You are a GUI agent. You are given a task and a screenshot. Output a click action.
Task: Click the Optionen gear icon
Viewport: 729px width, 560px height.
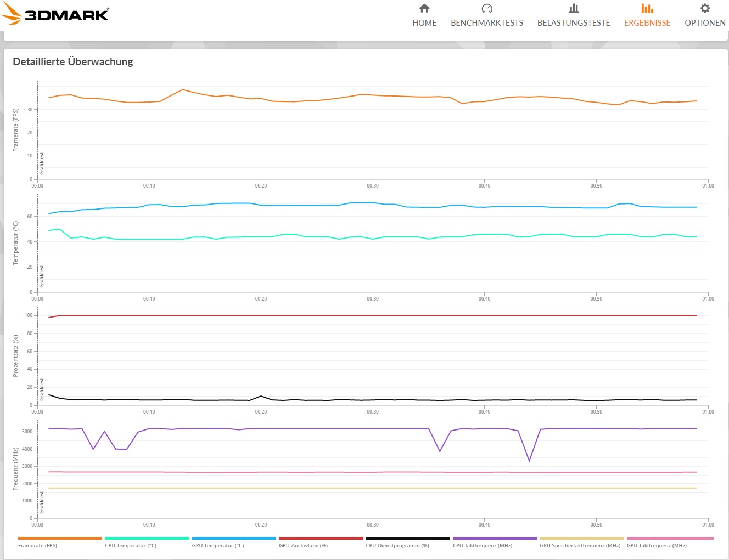click(705, 8)
